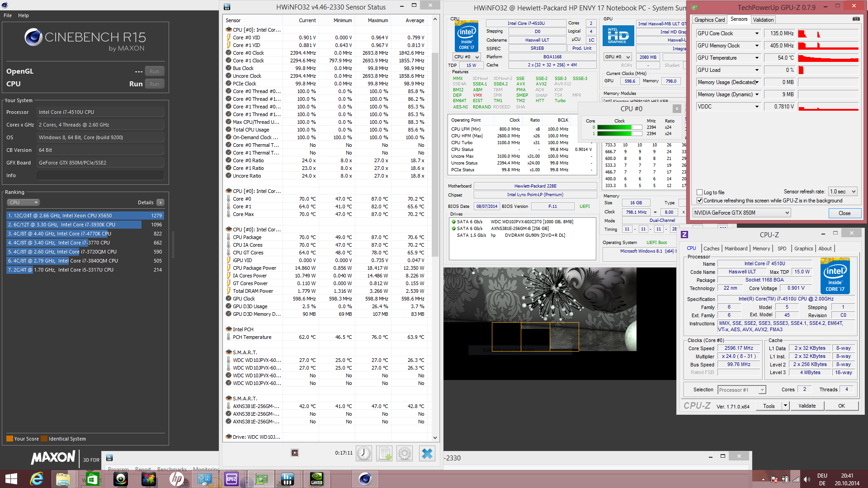
Task: Uncheck Continue refreshing in background
Action: (700, 201)
